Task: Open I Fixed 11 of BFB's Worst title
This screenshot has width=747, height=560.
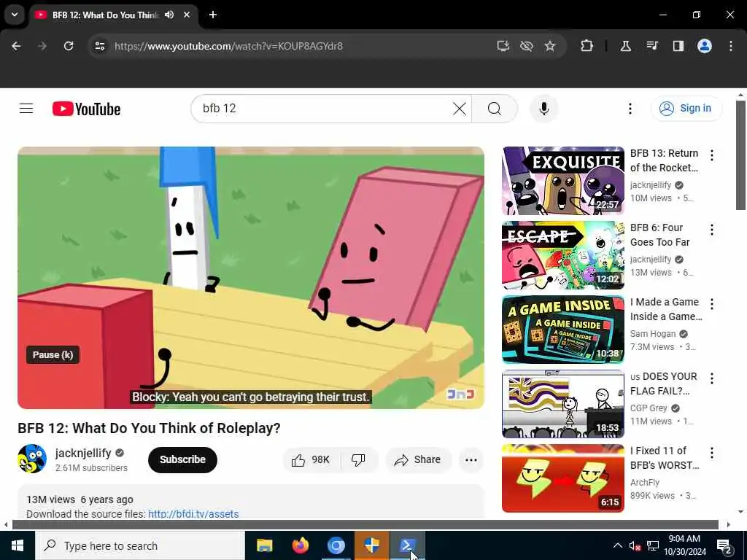Action: pyautogui.click(x=665, y=458)
